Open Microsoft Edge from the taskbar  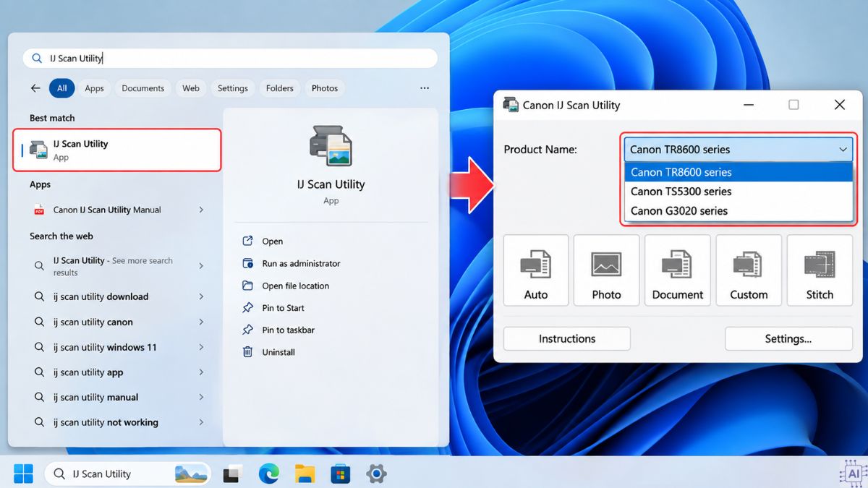(x=269, y=474)
